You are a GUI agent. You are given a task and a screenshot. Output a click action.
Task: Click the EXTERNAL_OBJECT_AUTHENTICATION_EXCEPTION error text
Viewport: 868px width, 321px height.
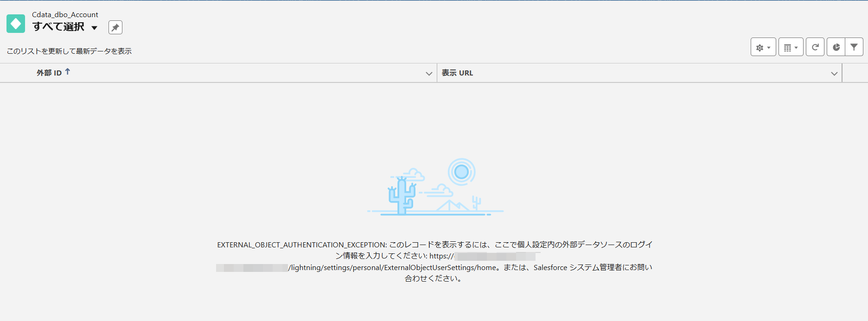point(302,245)
